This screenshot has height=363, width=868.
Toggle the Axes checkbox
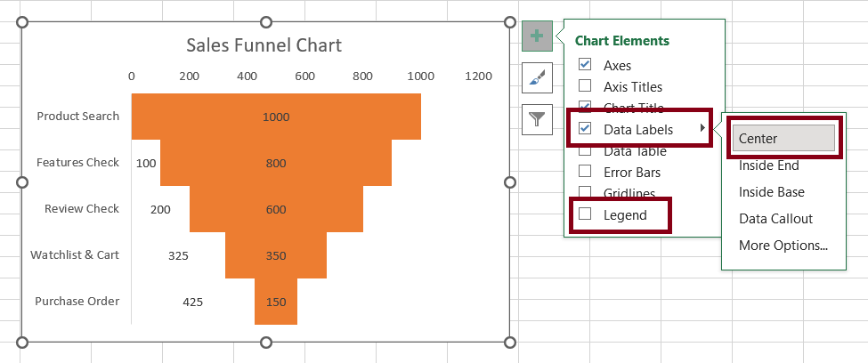(585, 65)
